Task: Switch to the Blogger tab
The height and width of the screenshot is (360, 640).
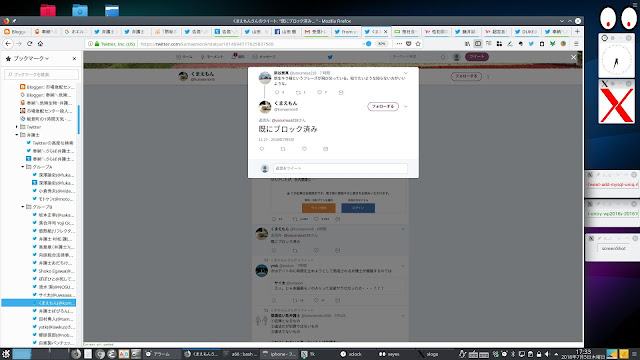Action: 15,31
